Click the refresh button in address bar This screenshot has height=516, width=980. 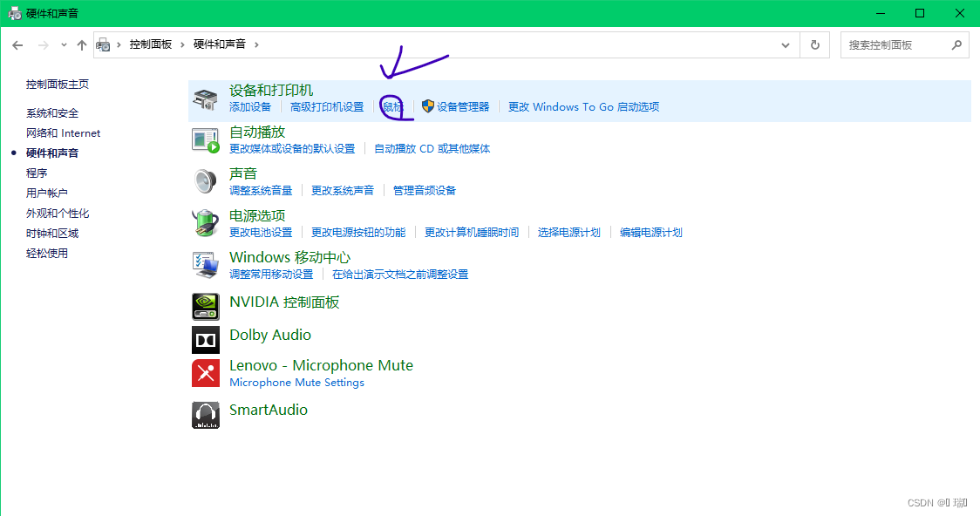(x=815, y=45)
